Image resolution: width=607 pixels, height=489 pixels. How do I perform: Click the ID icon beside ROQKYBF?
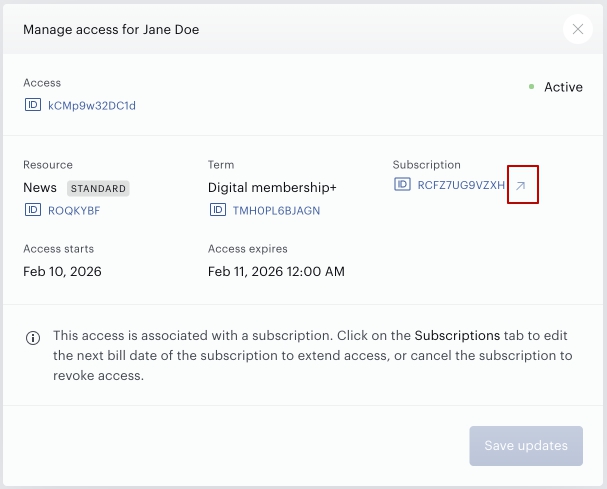point(33,210)
